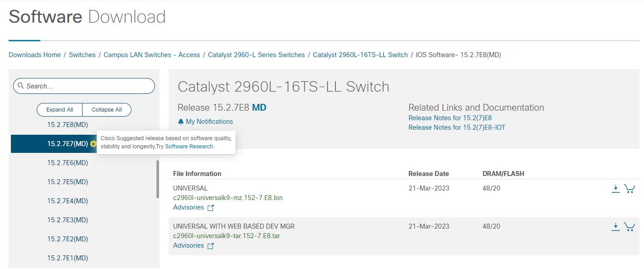Download the c2960l-universalk9-tar.152-7.E8.tar file
Image resolution: width=644 pixels, height=269 pixels.
(615, 227)
